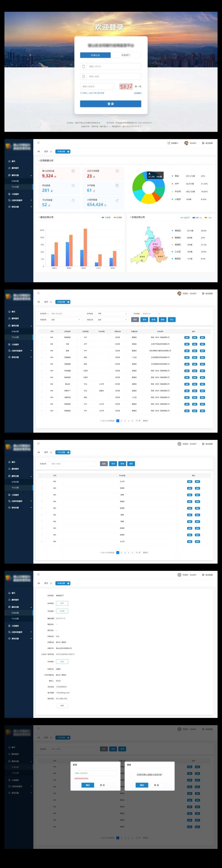
Task: Click the blue 登录 button
Action: (110, 104)
